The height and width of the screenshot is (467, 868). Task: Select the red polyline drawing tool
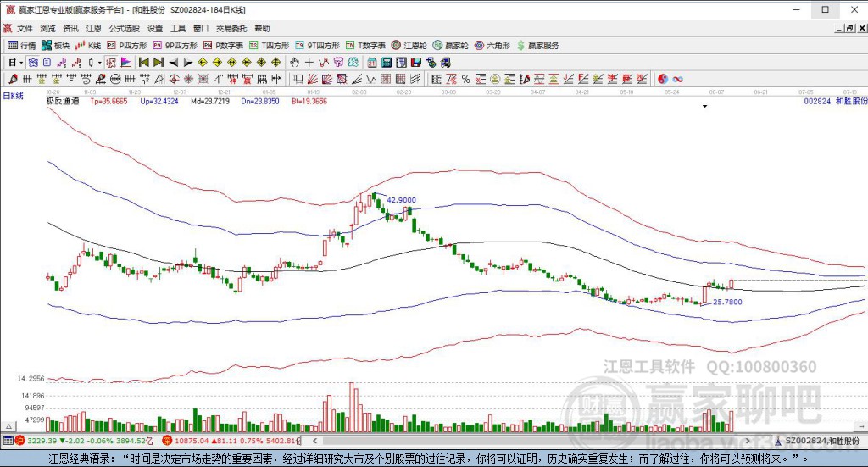(x=324, y=63)
